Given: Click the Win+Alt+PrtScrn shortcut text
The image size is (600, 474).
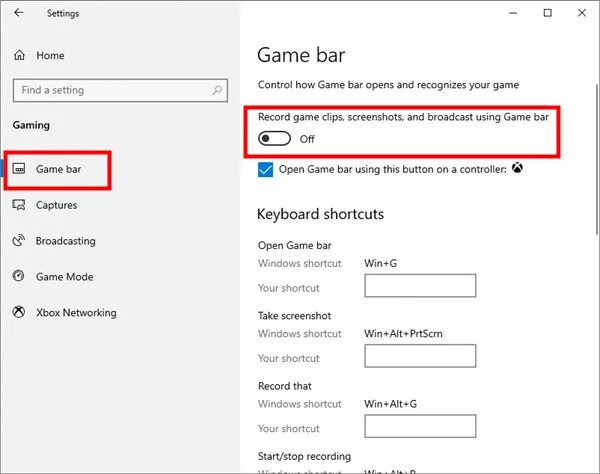Looking at the screenshot, I should 403,334.
